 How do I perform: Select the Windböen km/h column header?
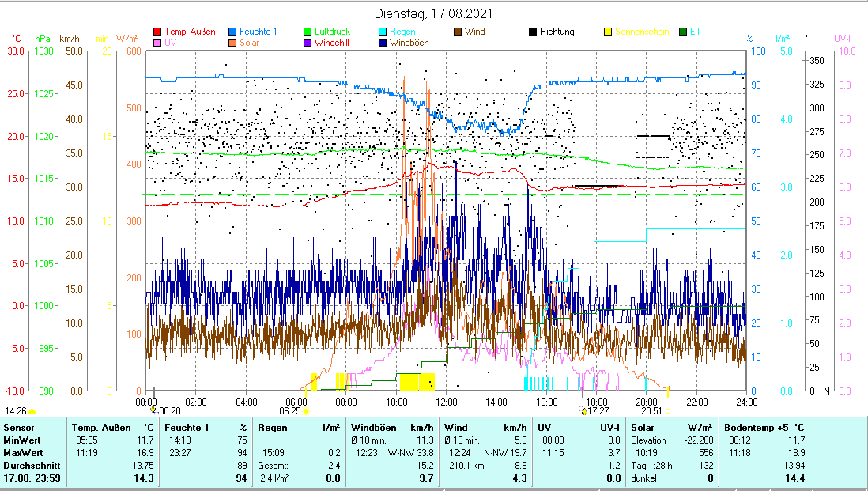[x=392, y=428]
